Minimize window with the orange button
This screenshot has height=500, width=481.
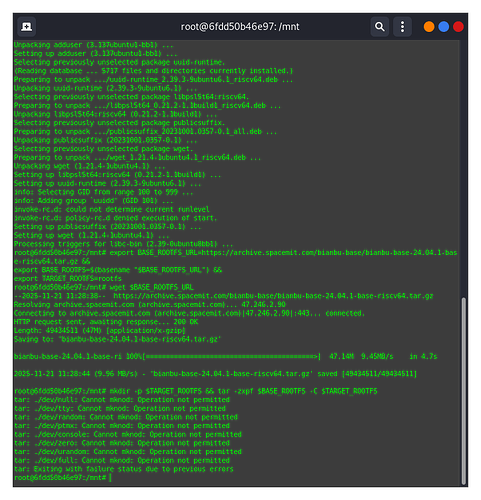point(429,27)
